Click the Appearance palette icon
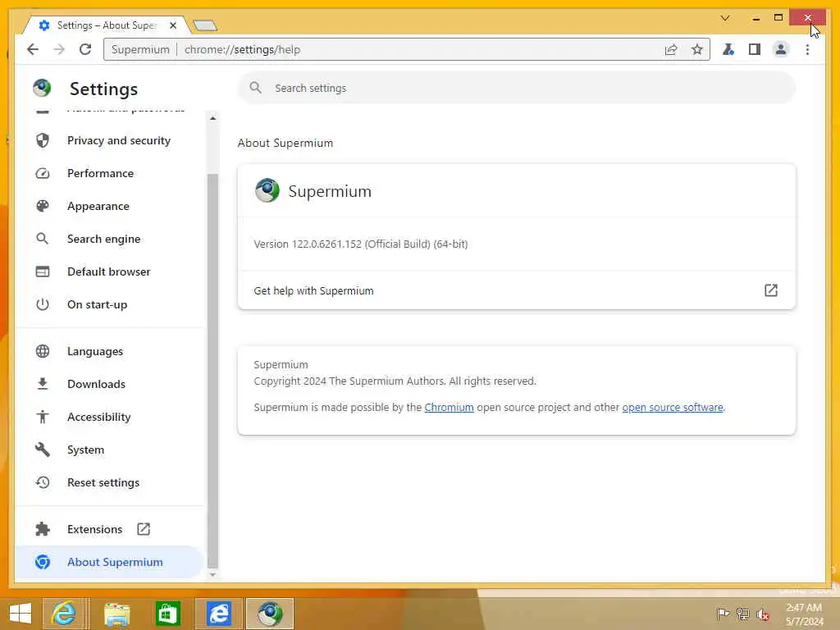This screenshot has width=840, height=630. pyautogui.click(x=43, y=206)
